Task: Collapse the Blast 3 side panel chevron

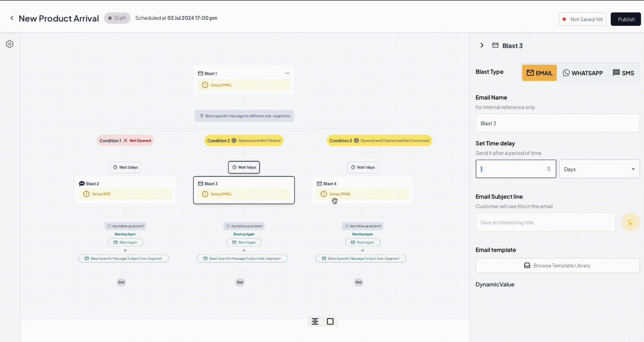Action: click(x=482, y=46)
